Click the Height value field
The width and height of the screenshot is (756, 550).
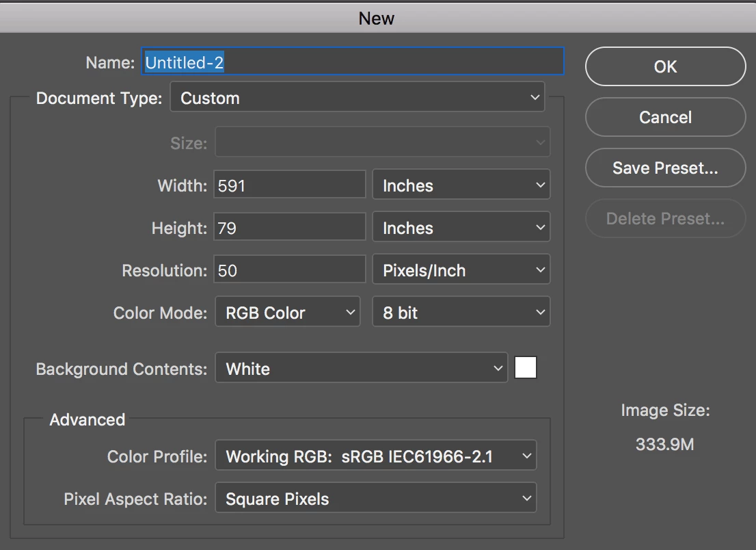290,228
